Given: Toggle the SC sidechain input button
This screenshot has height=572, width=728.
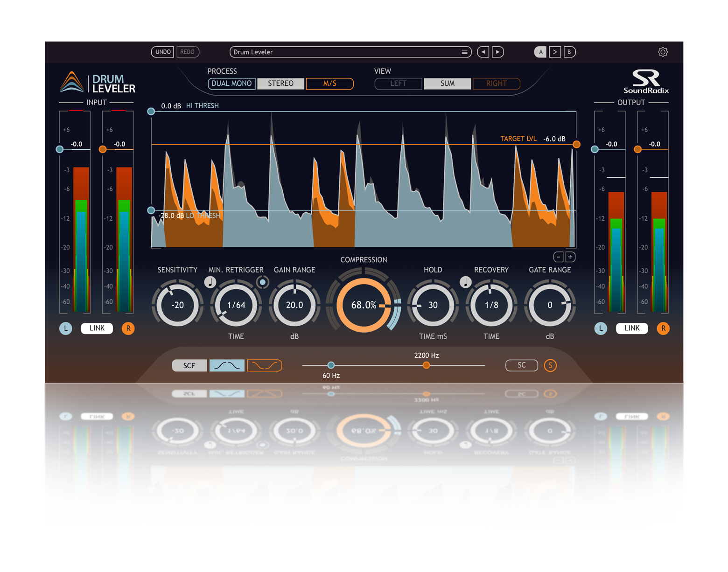Looking at the screenshot, I should coord(521,365).
